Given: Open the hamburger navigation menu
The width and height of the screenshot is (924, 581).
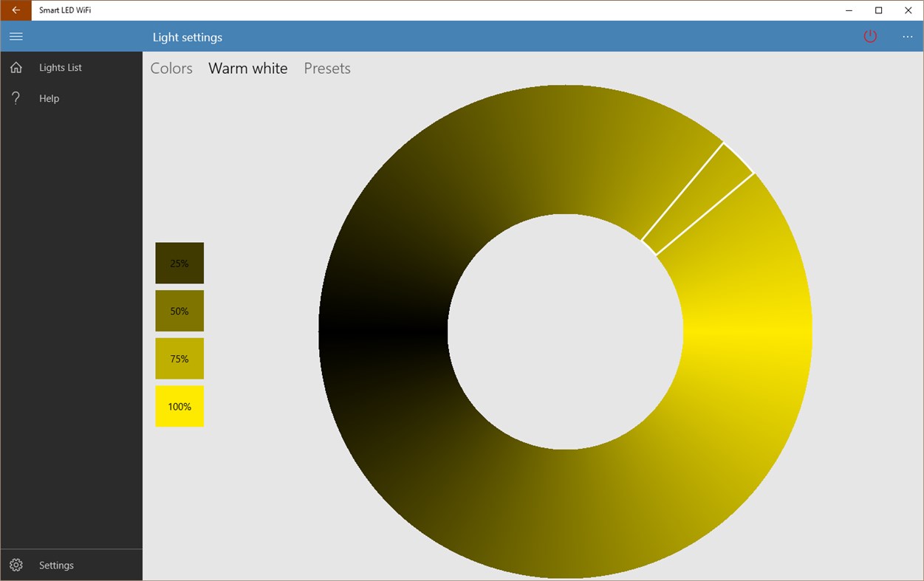Looking at the screenshot, I should point(16,36).
